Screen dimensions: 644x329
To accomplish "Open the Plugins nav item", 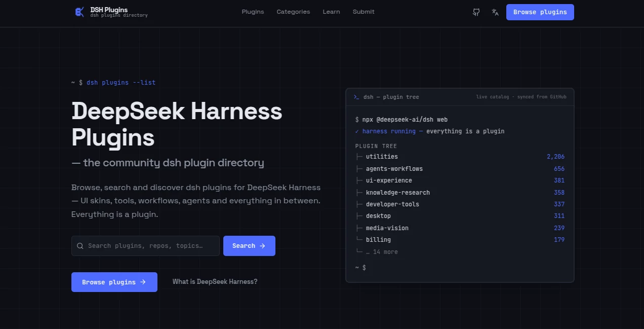I will [x=253, y=12].
